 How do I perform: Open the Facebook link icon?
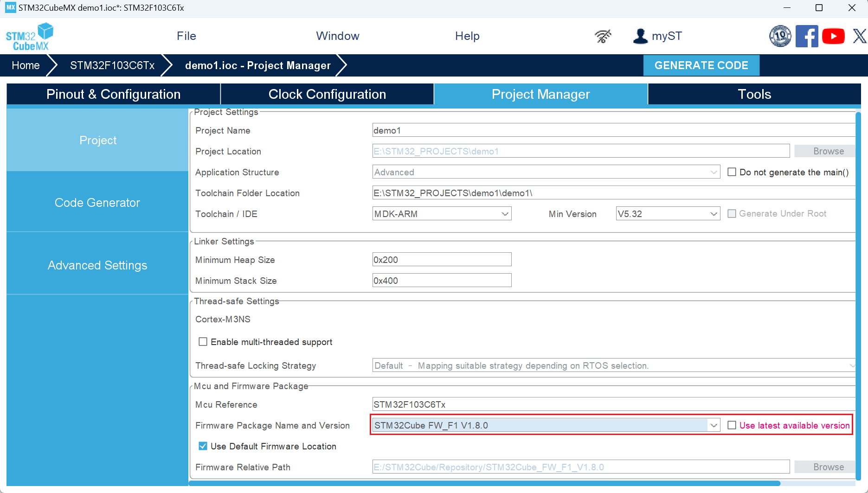(807, 36)
